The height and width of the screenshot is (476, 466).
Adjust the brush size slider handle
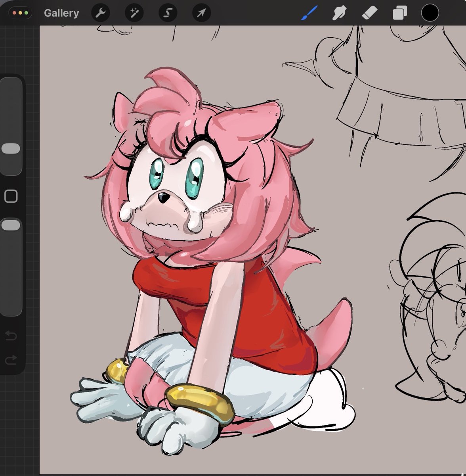click(x=11, y=148)
